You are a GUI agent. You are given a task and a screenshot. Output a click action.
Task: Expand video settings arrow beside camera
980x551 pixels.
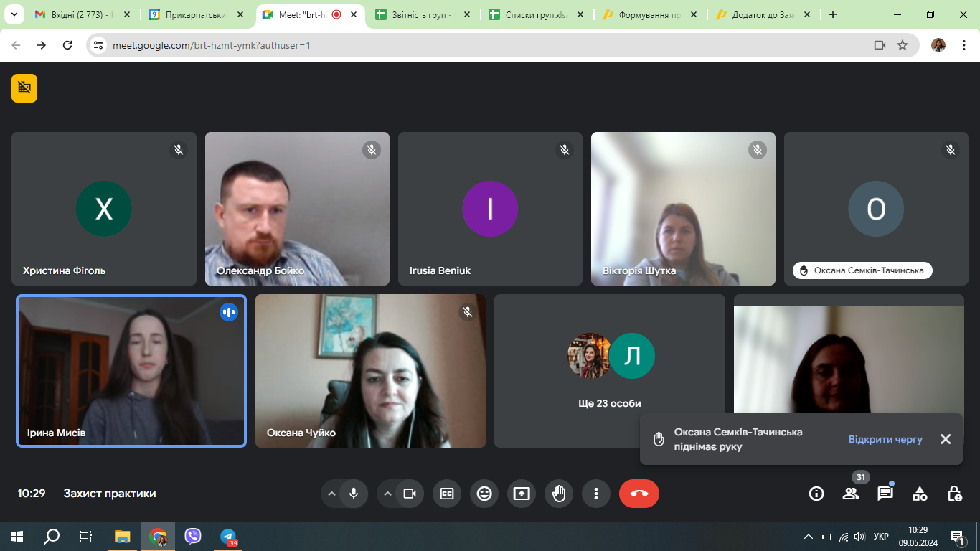pos(387,494)
